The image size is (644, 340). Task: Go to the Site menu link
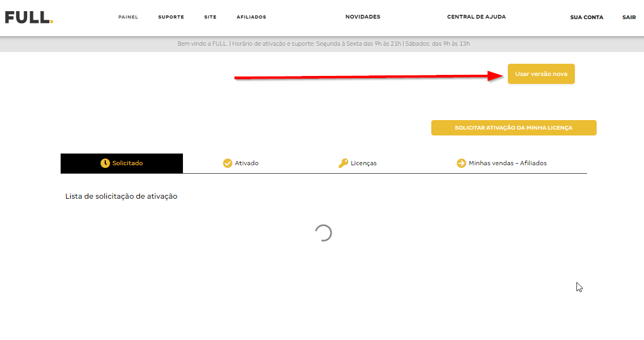(210, 17)
